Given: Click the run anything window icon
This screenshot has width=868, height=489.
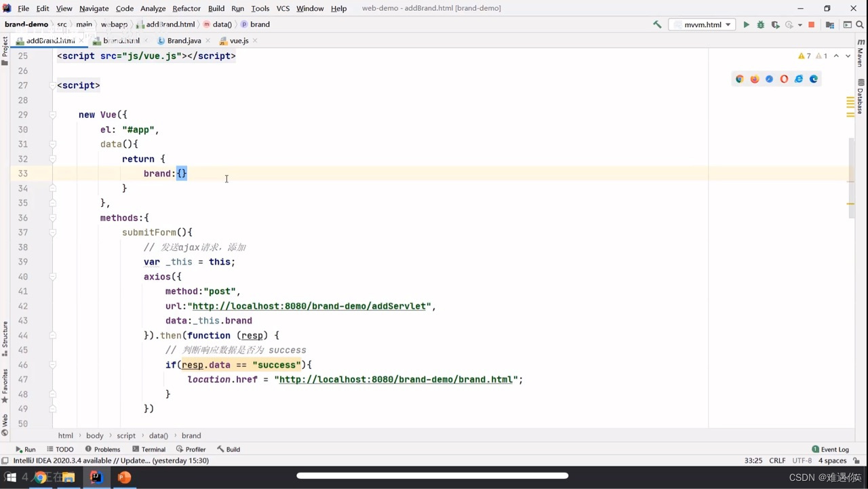Looking at the screenshot, I should coord(847,24).
